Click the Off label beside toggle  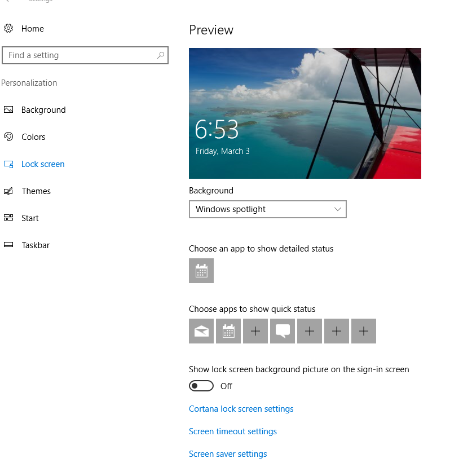(226, 386)
